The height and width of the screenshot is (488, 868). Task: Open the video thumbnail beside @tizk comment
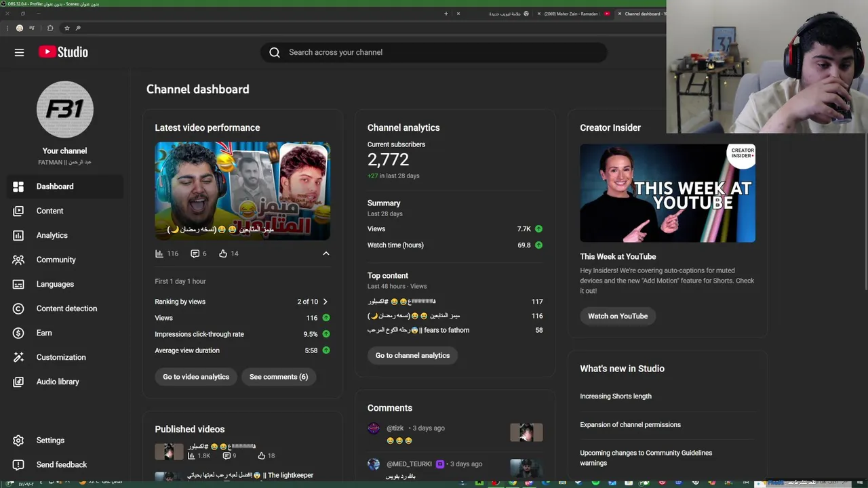(527, 432)
